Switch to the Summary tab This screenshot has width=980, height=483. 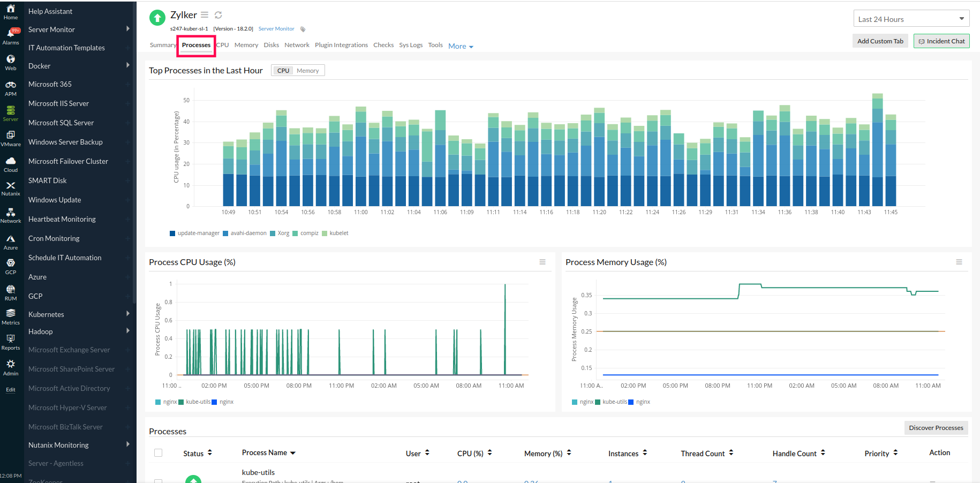(163, 45)
